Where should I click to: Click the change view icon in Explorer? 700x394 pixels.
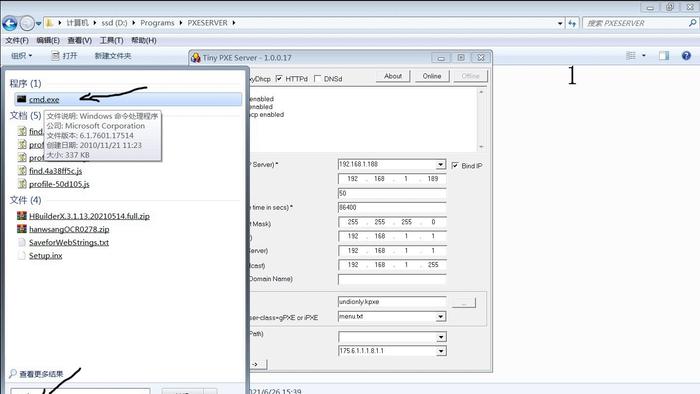coord(631,55)
